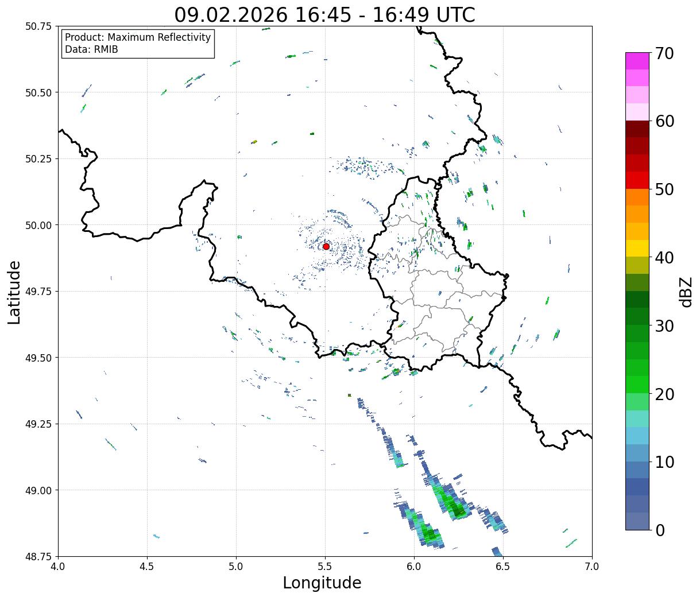Click the colorbar tick label 0
Screen dimensions: 700x597
tap(660, 530)
